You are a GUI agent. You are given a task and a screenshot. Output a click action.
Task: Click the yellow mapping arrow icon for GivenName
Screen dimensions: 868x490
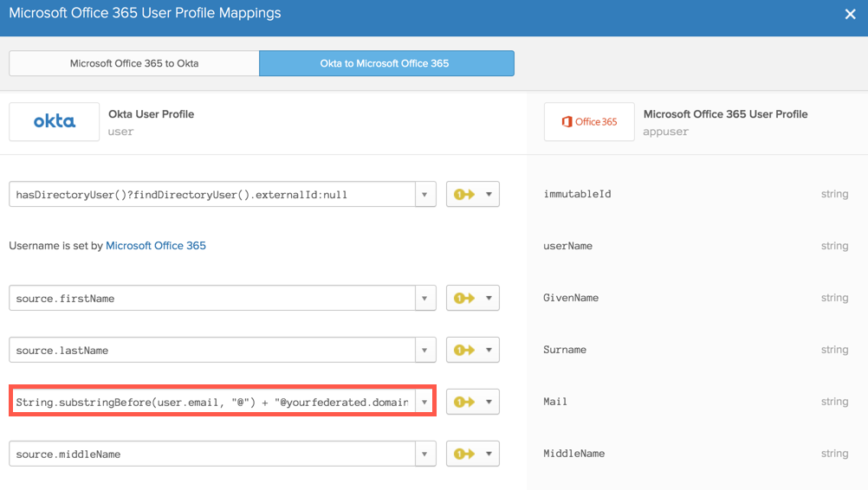coord(465,299)
